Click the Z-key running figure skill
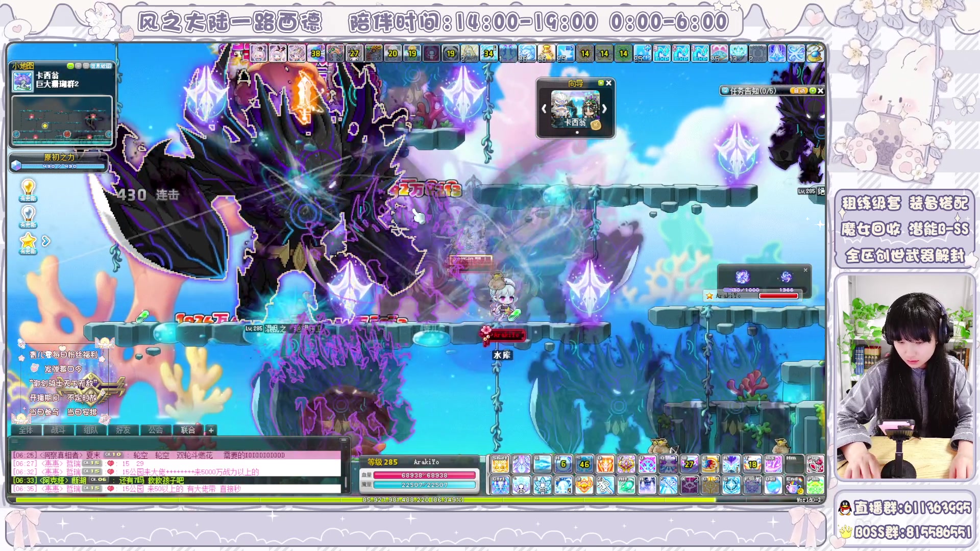The height and width of the screenshot is (551, 980). point(605,485)
